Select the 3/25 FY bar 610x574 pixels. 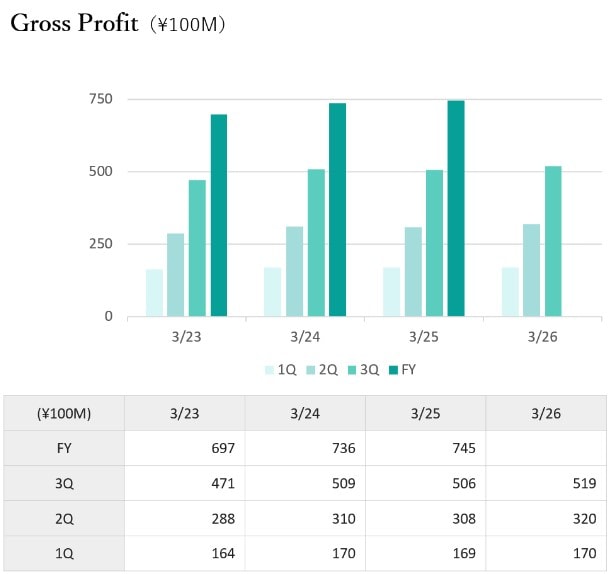456,208
